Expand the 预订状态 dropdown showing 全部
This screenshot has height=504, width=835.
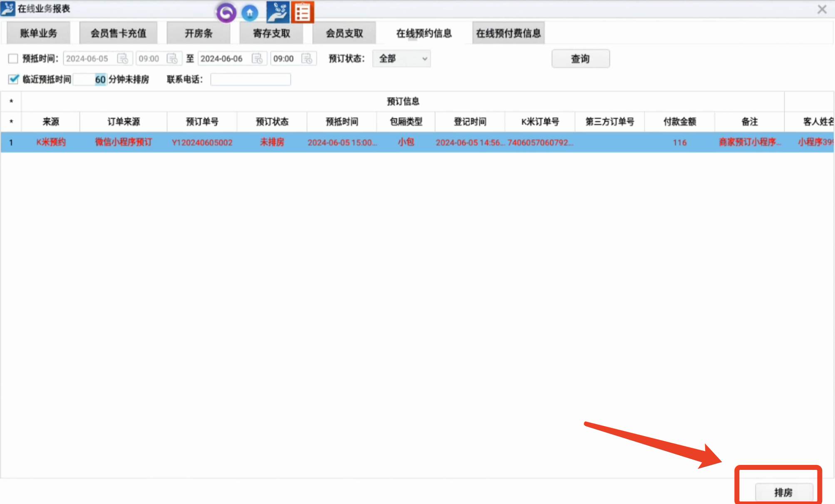point(401,59)
